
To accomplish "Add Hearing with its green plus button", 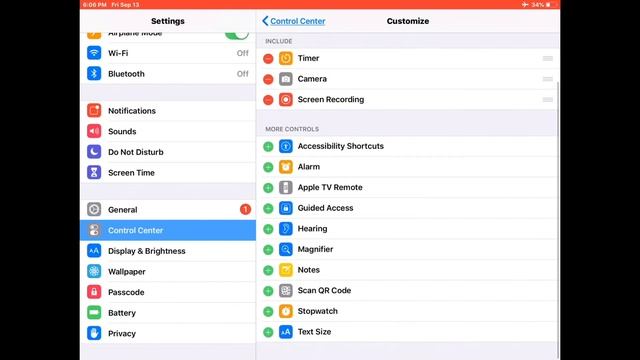I will coord(268,229).
